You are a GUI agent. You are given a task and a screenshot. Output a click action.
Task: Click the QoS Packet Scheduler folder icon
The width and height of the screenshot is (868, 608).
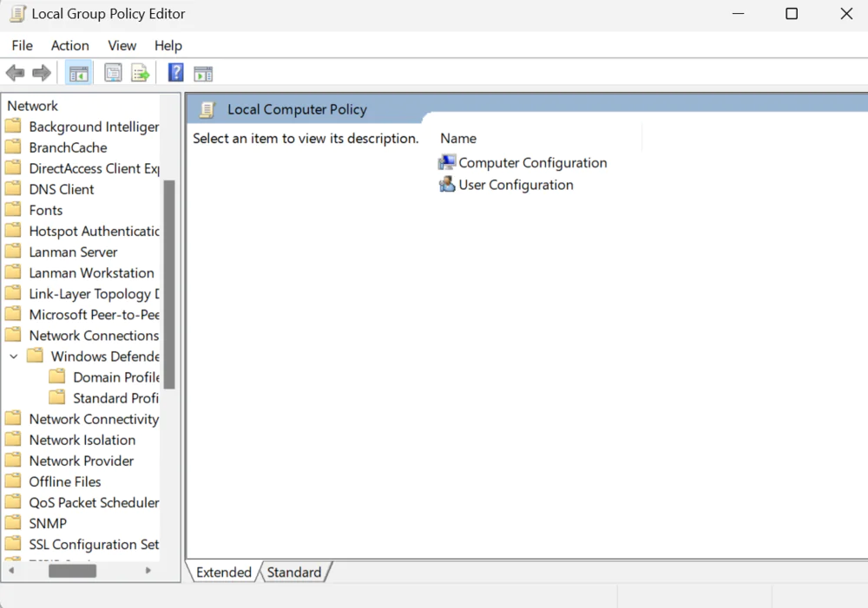[x=13, y=502]
